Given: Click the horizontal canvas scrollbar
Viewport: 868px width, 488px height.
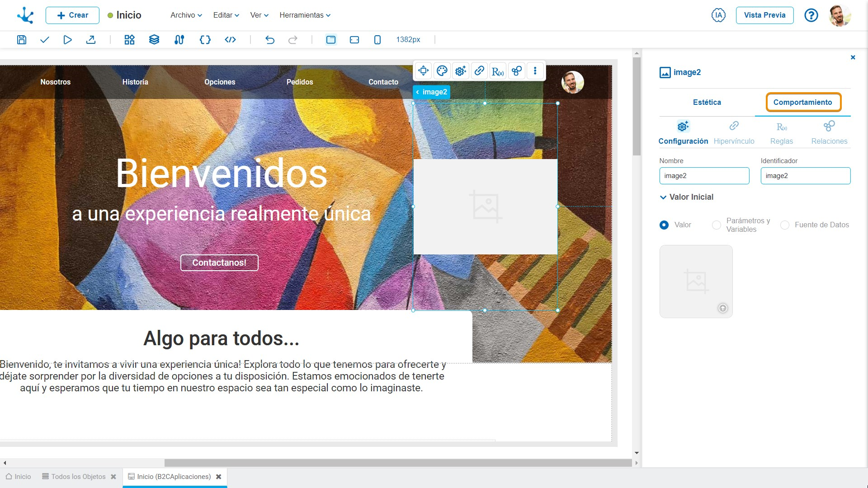Looking at the screenshot, I should click(398, 463).
